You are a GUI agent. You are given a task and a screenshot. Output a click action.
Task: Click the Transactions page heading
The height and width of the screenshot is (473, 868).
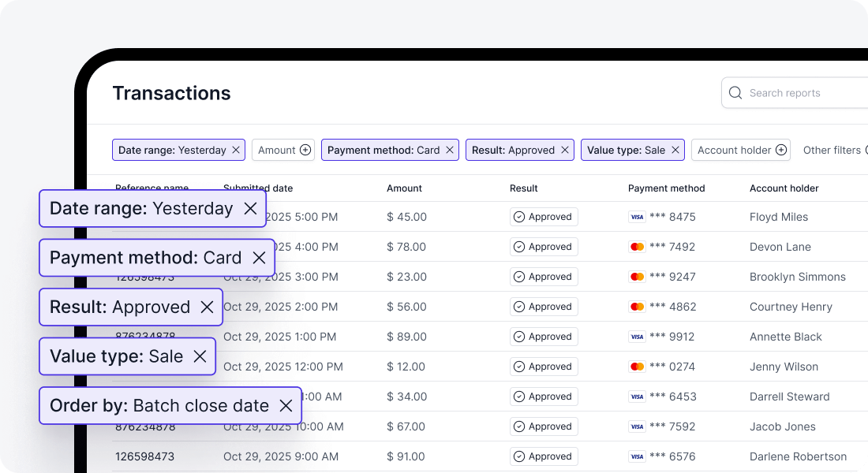pos(171,93)
